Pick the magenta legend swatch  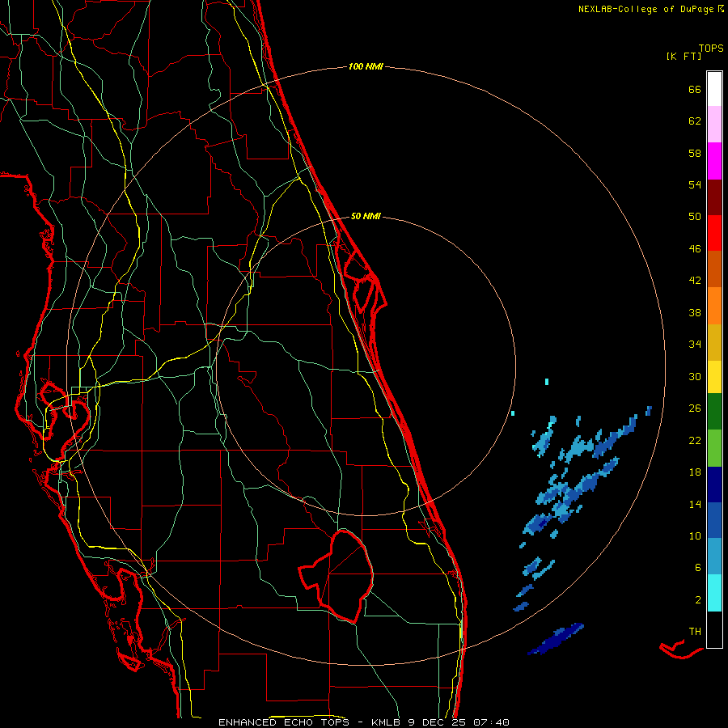coord(714,161)
